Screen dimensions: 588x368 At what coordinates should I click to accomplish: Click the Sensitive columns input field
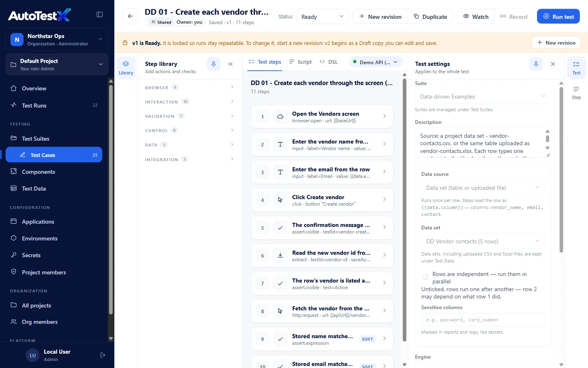tap(483, 320)
